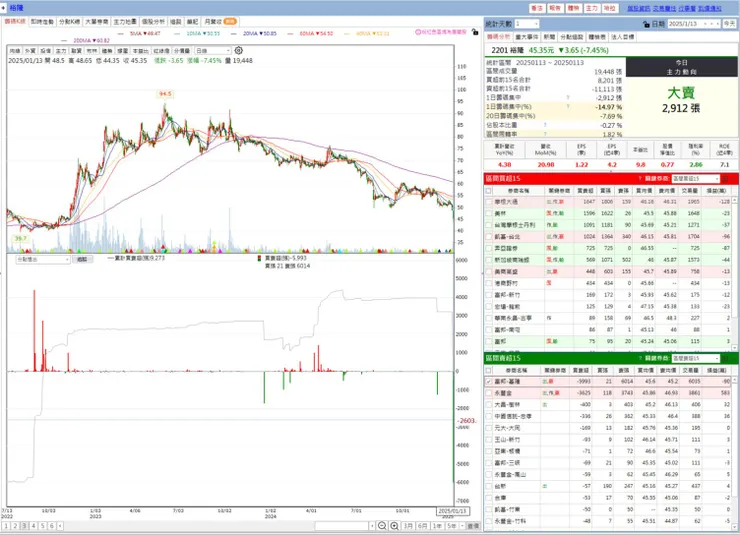
Task: Check the 大昌-樹林 broker checkbox
Action: tap(489, 405)
